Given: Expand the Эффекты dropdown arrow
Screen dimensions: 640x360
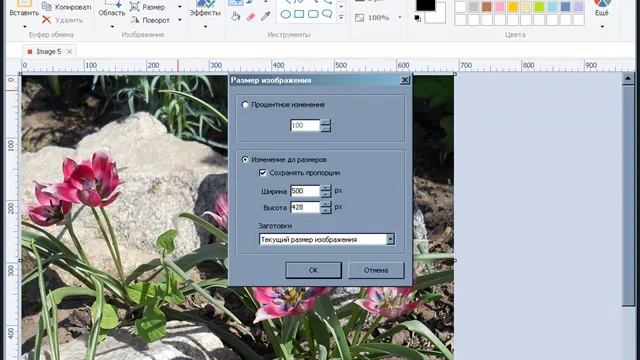Looking at the screenshot, I should [205, 27].
